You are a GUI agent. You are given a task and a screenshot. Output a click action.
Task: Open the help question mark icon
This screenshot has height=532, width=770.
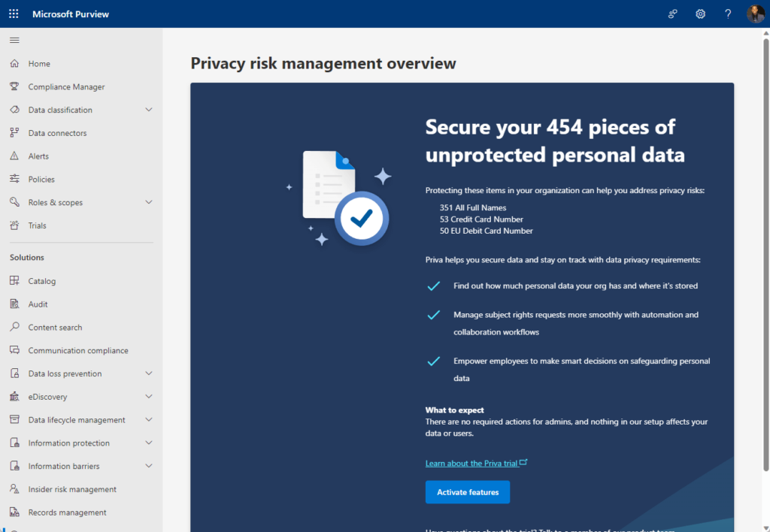click(728, 14)
